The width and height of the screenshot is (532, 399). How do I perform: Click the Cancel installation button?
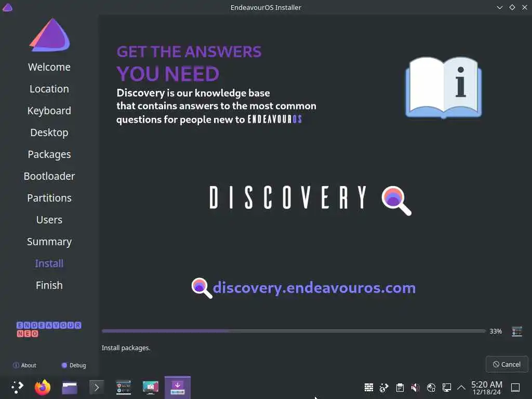[507, 364]
